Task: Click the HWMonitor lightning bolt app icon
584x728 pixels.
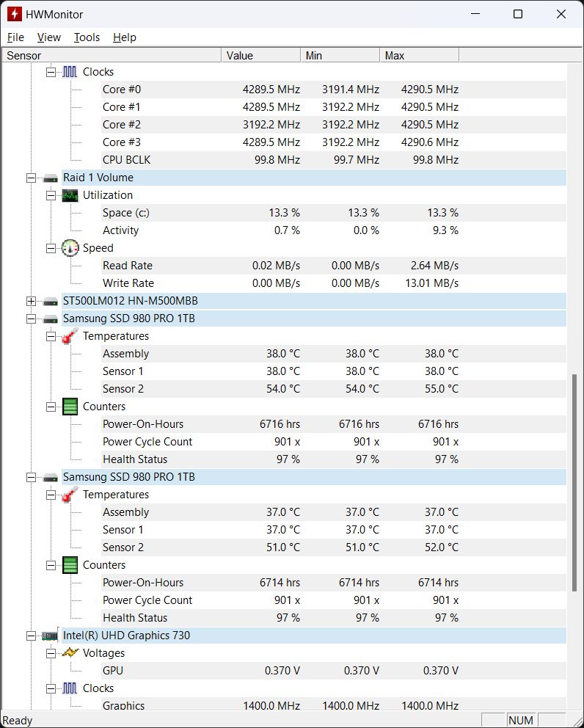Action: click(15, 14)
